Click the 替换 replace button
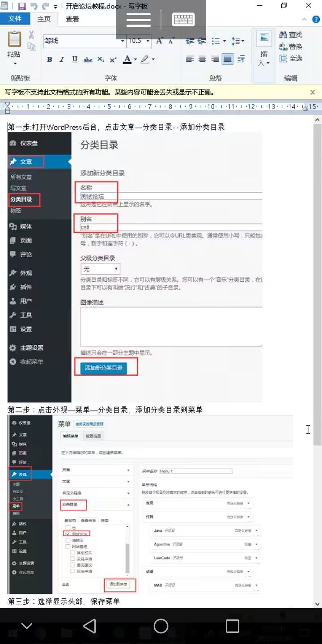The image size is (322, 644). pos(290,47)
